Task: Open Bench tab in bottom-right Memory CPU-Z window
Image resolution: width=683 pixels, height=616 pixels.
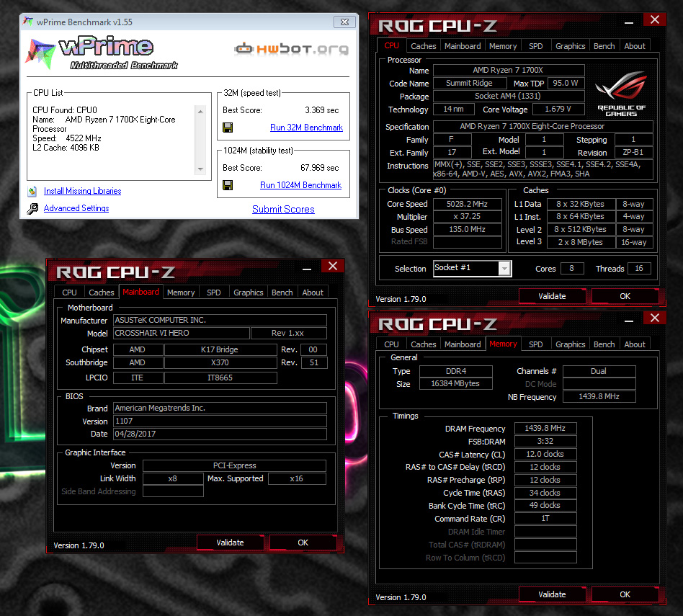Action: tap(604, 344)
